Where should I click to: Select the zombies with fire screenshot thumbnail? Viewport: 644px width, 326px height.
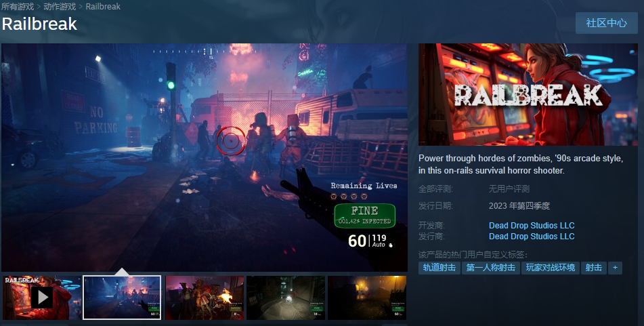205,298
